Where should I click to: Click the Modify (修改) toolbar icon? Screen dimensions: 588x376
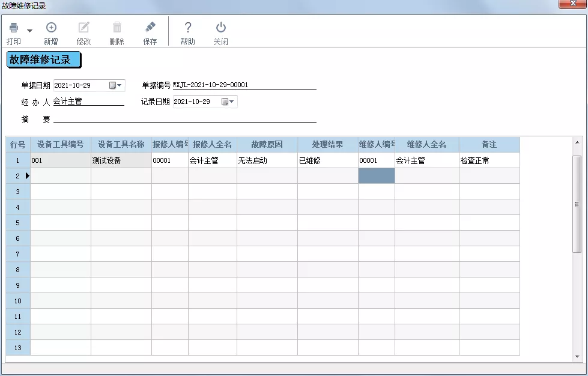pyautogui.click(x=83, y=28)
